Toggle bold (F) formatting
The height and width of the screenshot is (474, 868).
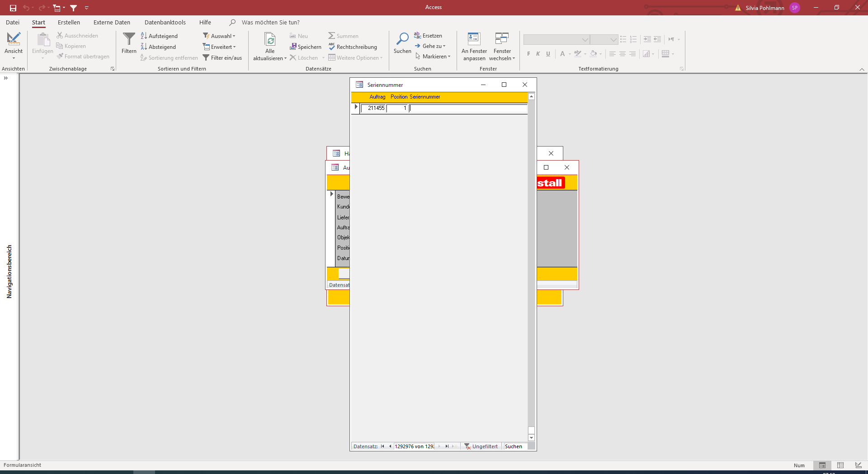[528, 54]
